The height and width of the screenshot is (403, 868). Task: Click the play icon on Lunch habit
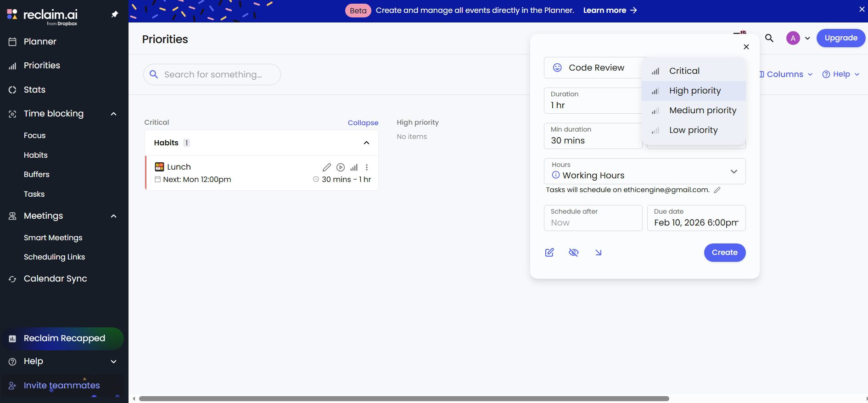point(341,167)
